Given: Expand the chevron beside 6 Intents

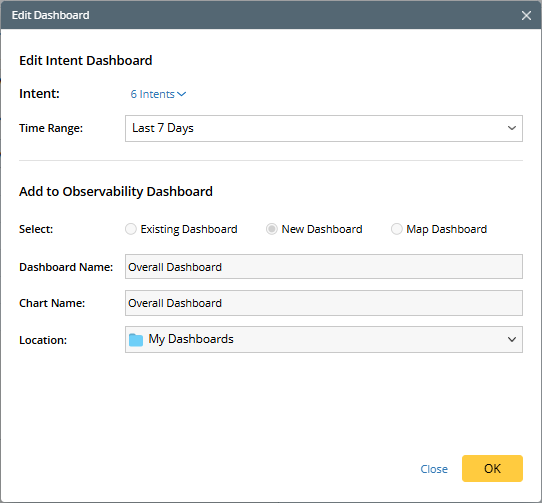Looking at the screenshot, I should (181, 94).
